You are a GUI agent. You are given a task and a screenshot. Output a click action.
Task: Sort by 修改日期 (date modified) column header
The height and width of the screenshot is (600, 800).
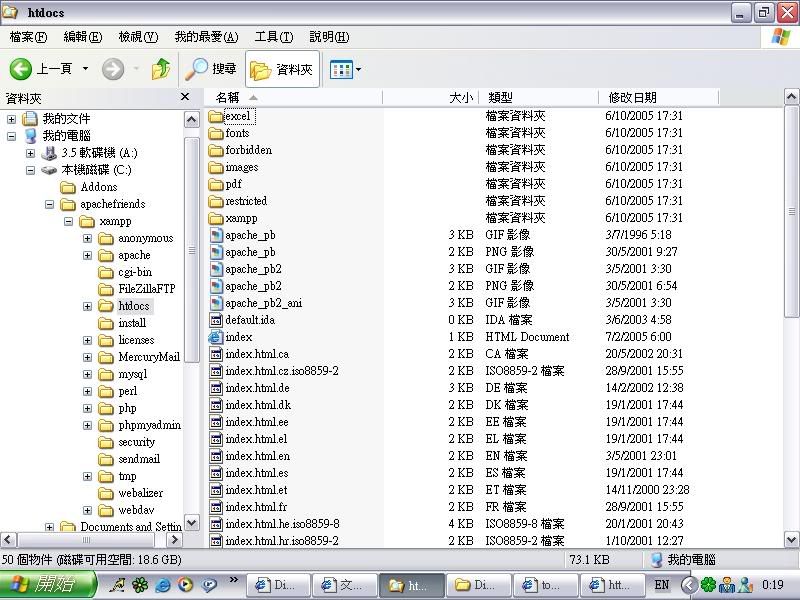(632, 97)
